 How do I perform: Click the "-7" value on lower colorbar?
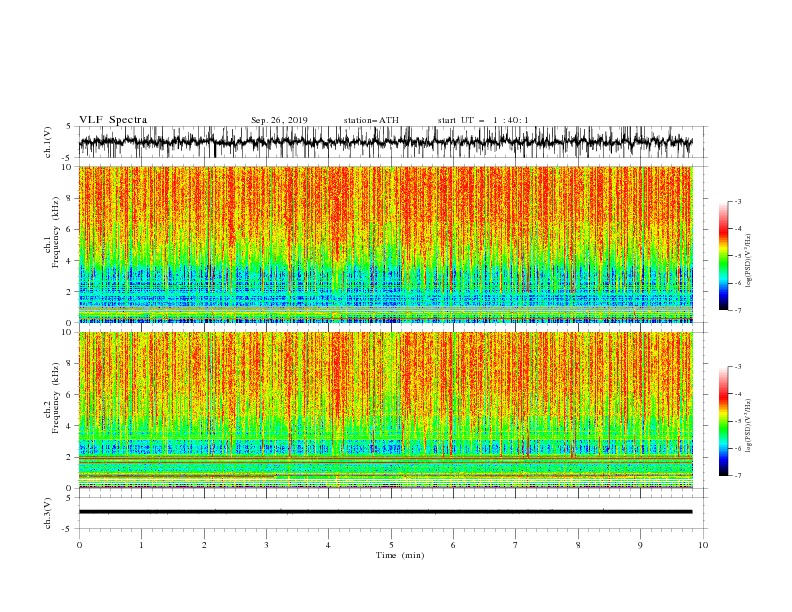click(737, 476)
